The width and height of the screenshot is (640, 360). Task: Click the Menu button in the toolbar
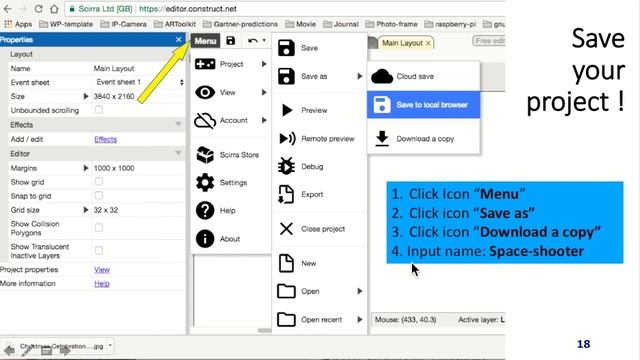click(x=205, y=41)
